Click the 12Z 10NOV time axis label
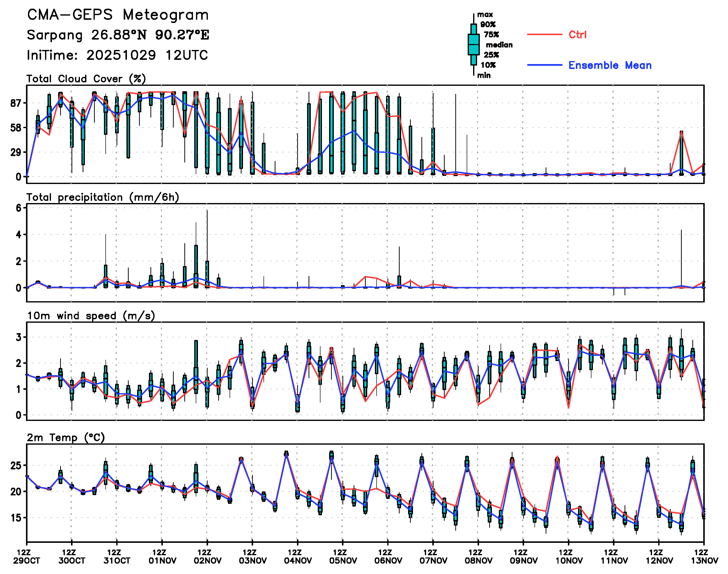Viewport: 728px width, 574px height. [569, 556]
